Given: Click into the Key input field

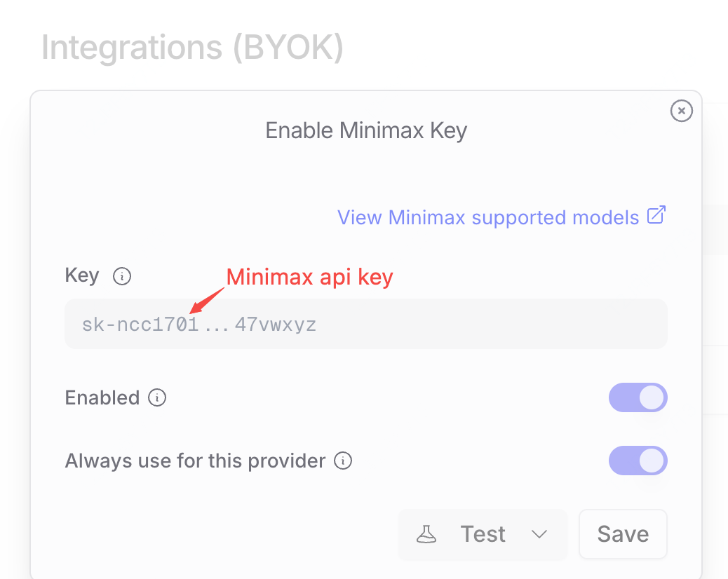Looking at the screenshot, I should click(x=365, y=324).
